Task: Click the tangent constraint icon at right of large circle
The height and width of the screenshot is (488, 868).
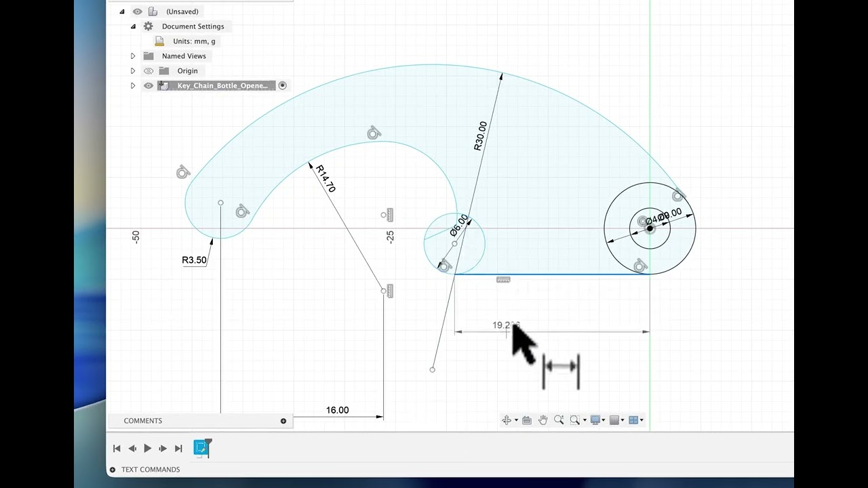Action: (679, 196)
